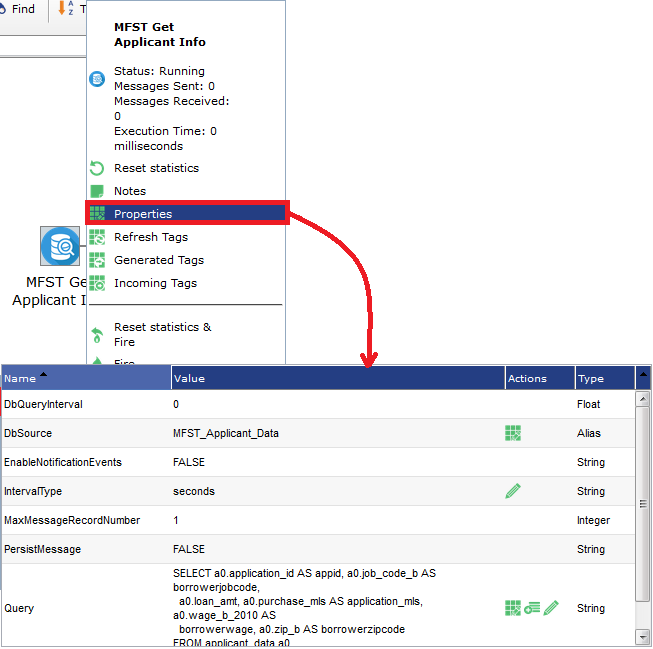Select MaxMessageRecordNumber property name

click(72, 520)
